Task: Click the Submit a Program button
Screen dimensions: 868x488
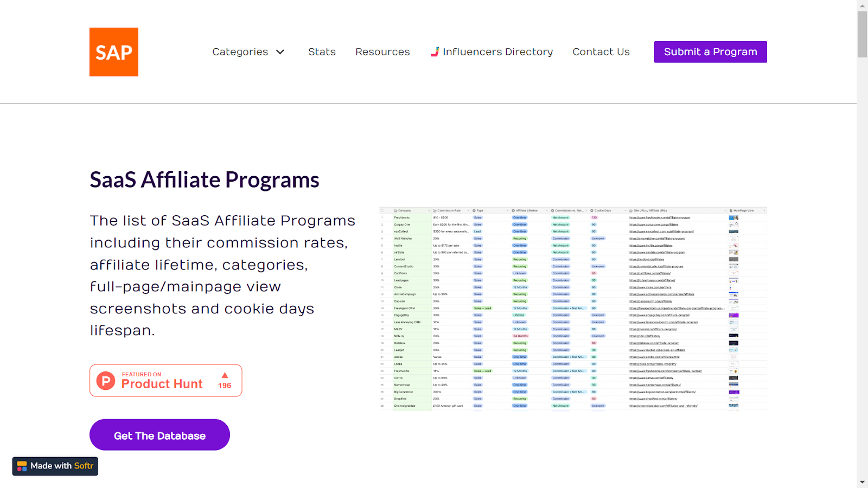Action: point(711,52)
